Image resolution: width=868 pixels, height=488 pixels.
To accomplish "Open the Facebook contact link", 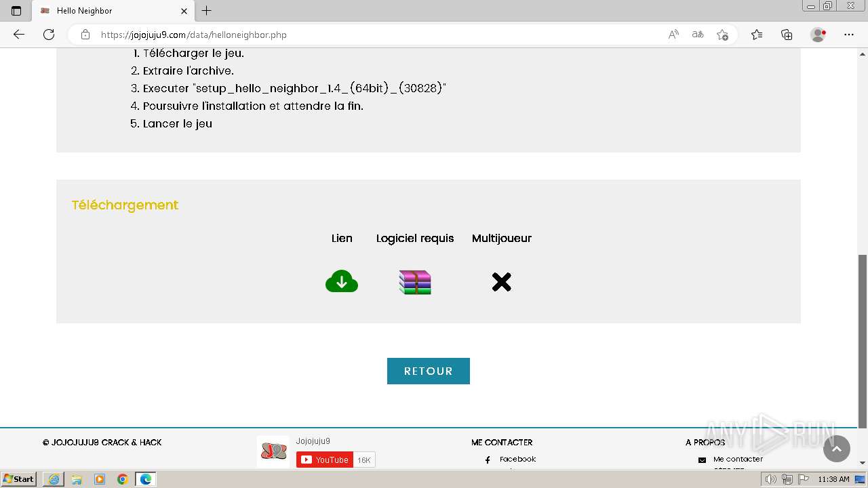I will (517, 459).
